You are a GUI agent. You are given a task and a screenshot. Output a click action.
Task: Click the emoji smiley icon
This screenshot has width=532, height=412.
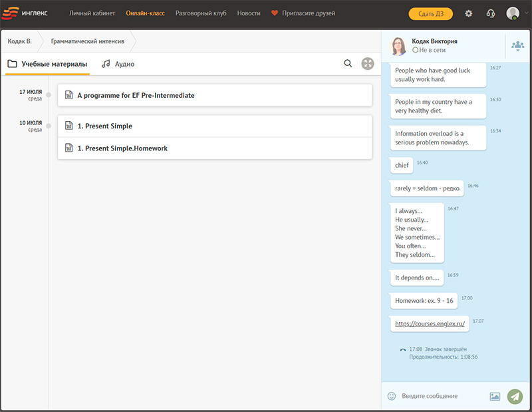(392, 396)
